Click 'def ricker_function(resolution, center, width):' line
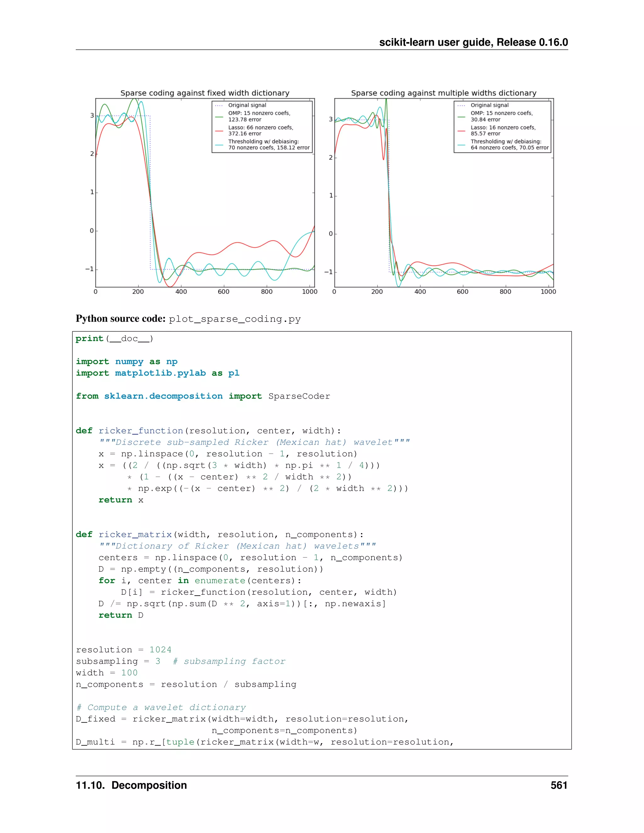The height and width of the screenshot is (833, 644). (208, 431)
